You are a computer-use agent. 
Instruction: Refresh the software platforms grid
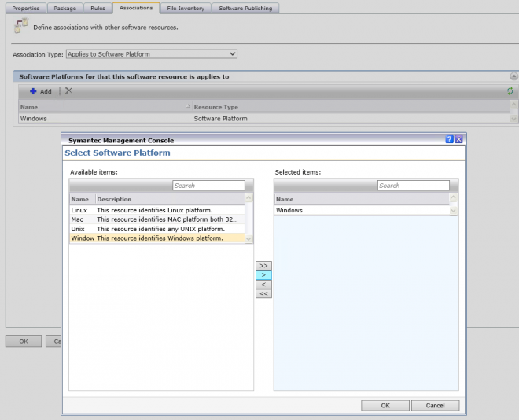point(510,91)
